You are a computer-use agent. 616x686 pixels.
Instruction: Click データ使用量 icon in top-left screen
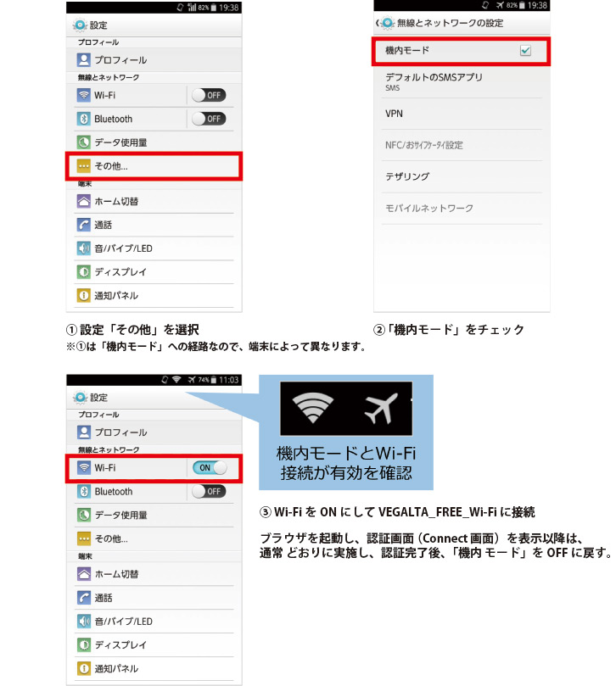[x=83, y=142]
